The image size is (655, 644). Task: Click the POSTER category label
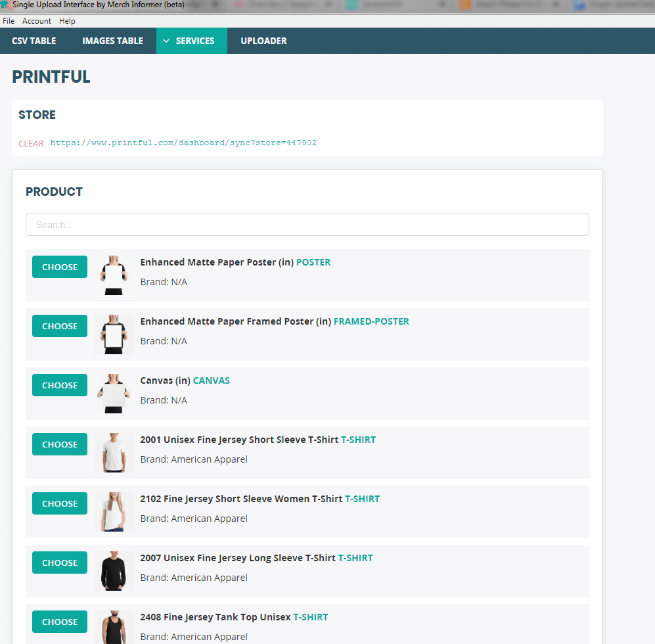[x=313, y=262]
